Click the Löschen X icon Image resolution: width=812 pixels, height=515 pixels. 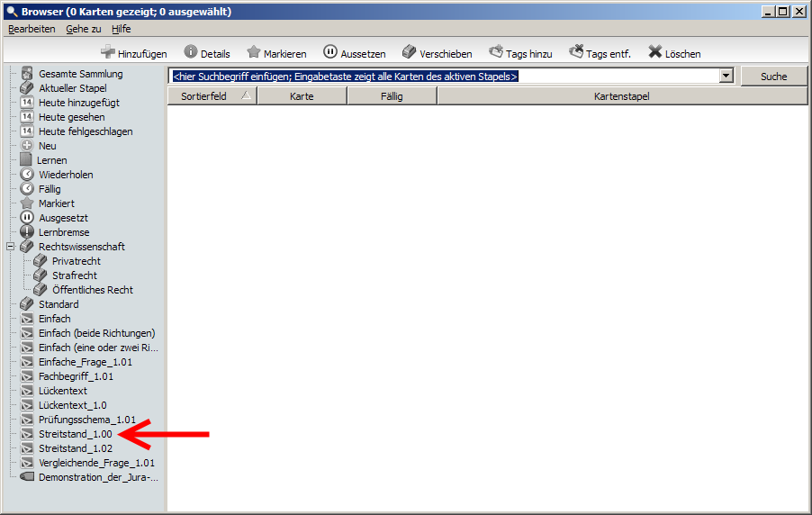coord(655,52)
